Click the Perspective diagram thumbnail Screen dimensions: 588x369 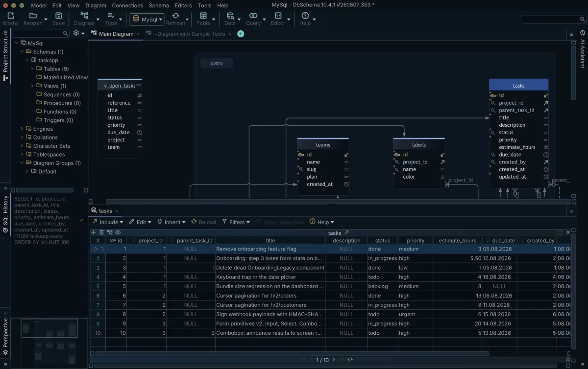pos(49,328)
